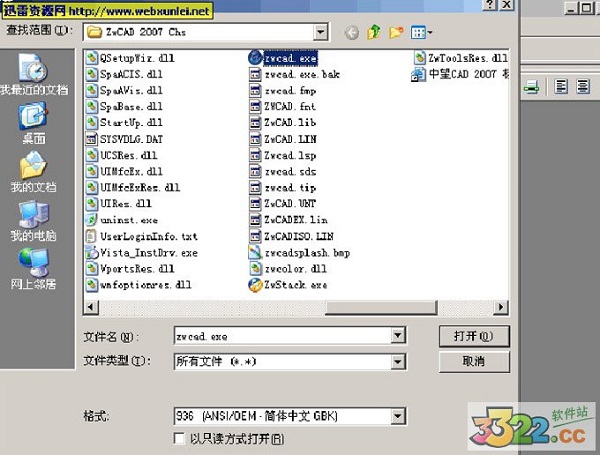
Task: Click the Cancel (取消) button
Action: click(474, 361)
